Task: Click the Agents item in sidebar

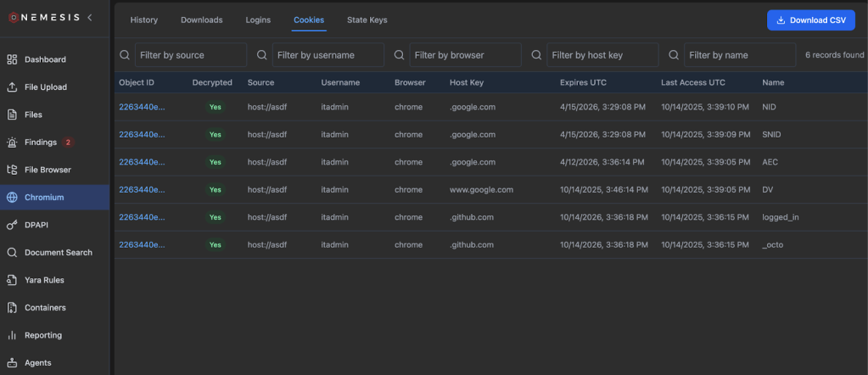Action: click(x=37, y=363)
